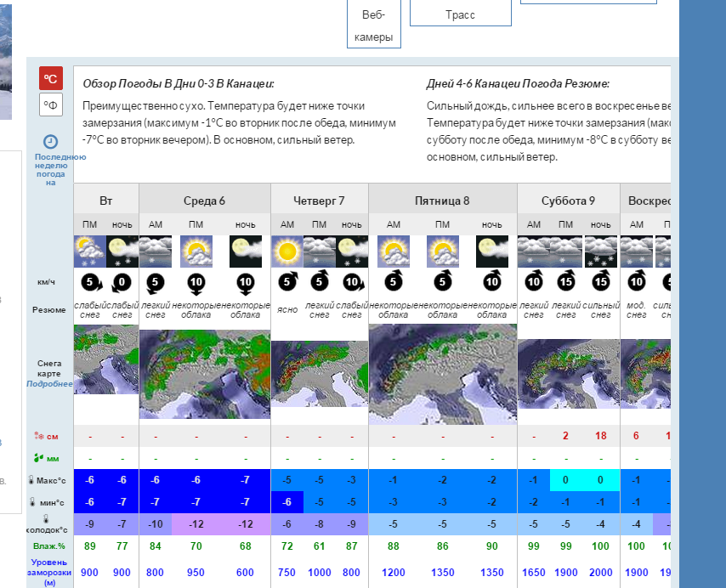Viewport: 726px width, 588px height.
Task: Click Пятница 8 AM partly cloudy icon
Action: tap(394, 252)
